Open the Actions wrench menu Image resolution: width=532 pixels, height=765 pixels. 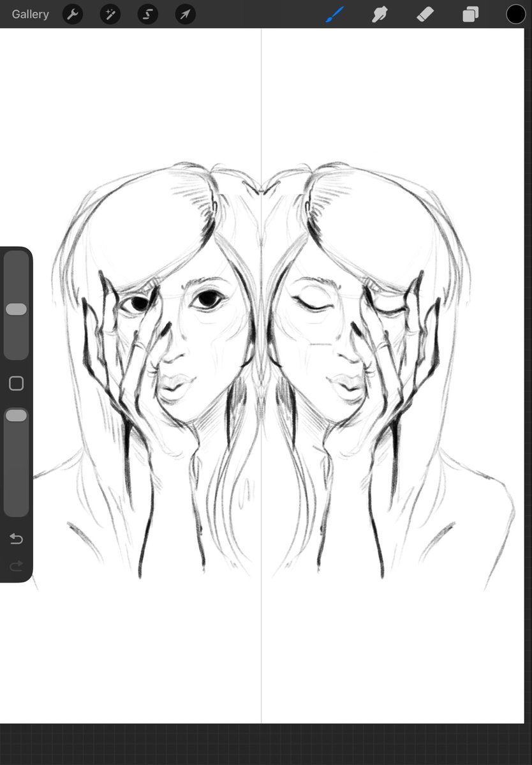click(x=73, y=14)
